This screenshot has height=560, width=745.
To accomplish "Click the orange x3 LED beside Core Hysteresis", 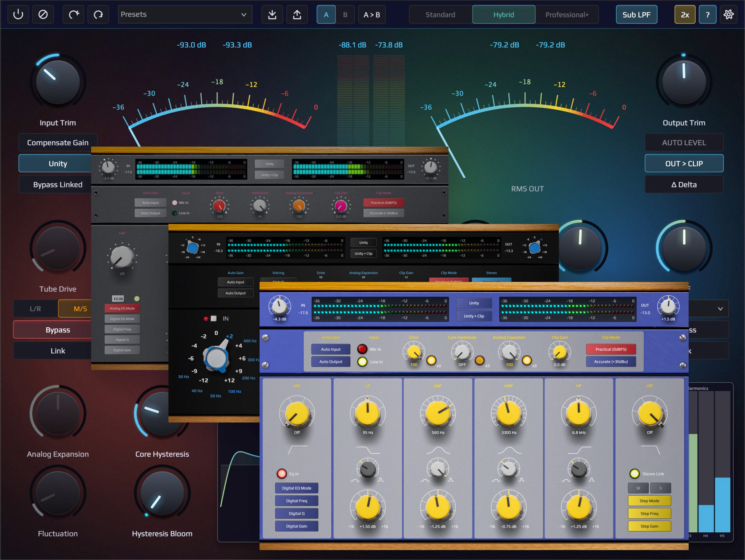I will coord(480,361).
